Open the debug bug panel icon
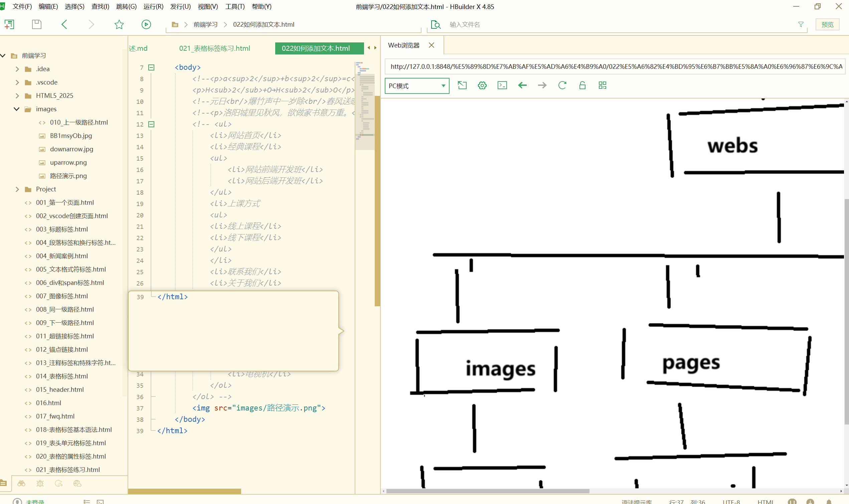Screen dimensions: 849x504 [40, 483]
